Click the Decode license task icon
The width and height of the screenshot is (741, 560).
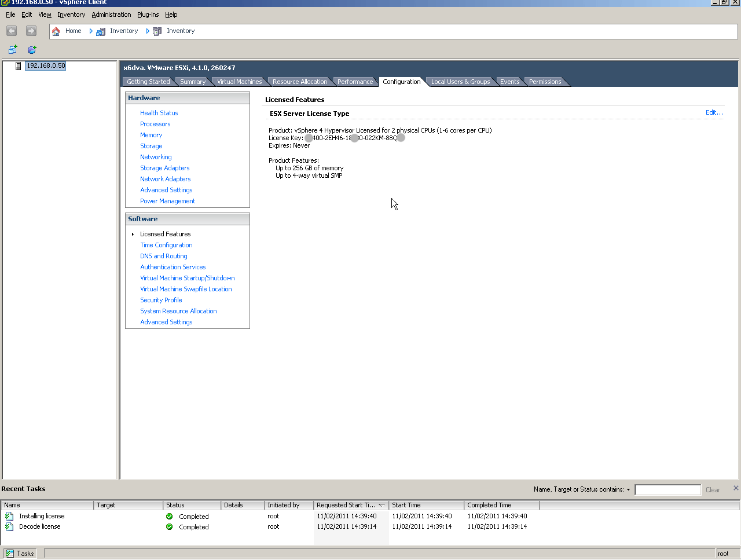point(9,526)
